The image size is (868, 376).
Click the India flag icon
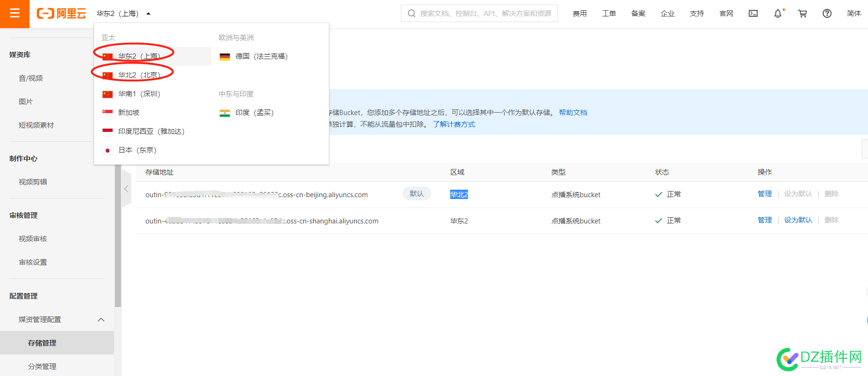coord(225,113)
